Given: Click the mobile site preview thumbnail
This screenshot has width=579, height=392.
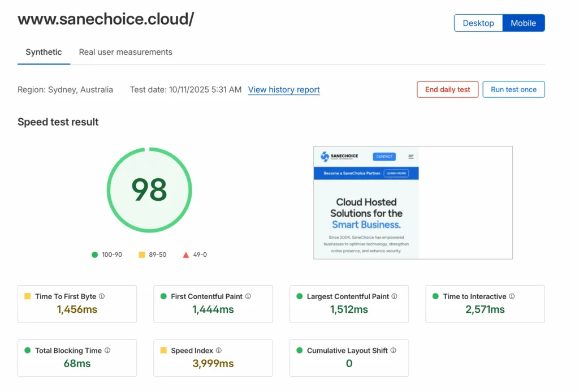Looking at the screenshot, I should click(413, 203).
